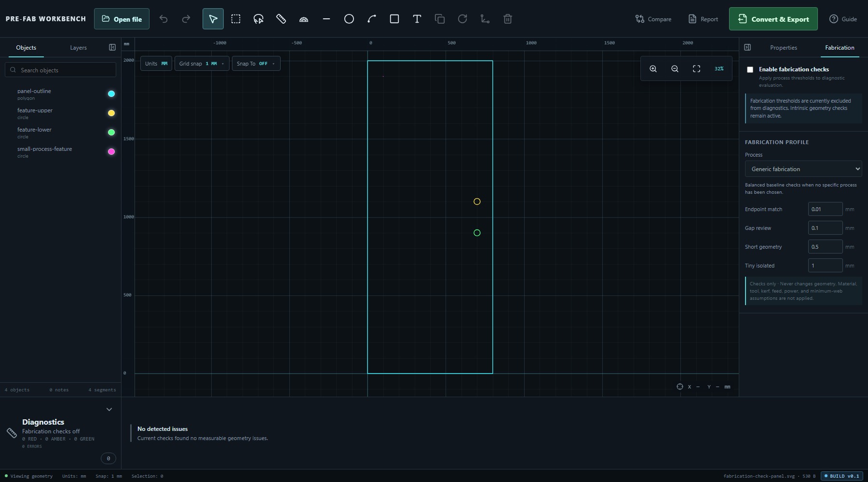Choose the marquee box select tool
The image size is (868, 482).
[x=236, y=19]
